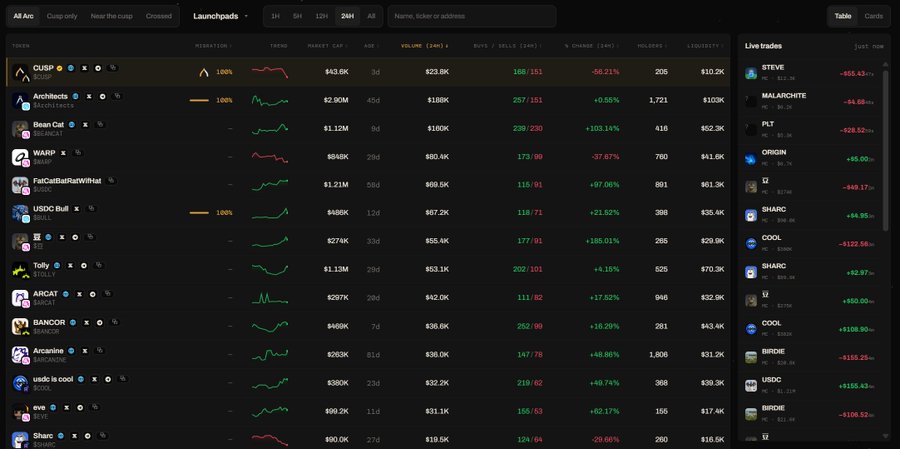Set time range to 5H
Viewport: 900px width, 449px height.
point(297,16)
